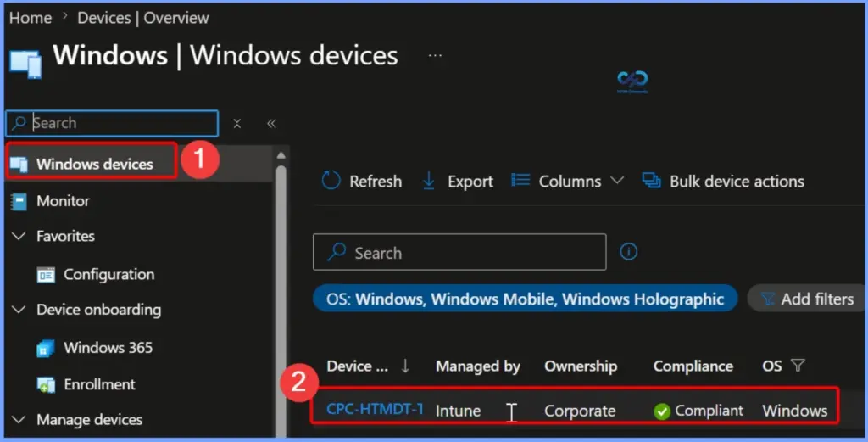868x442 pixels.
Task: Refresh the device list
Action: [361, 181]
